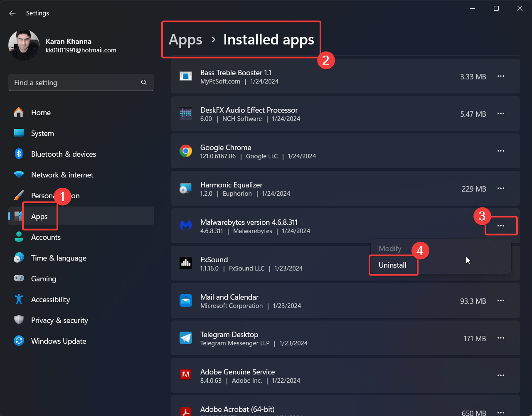Click the Time & language globe icon
Image resolution: width=532 pixels, height=416 pixels.
point(19,258)
